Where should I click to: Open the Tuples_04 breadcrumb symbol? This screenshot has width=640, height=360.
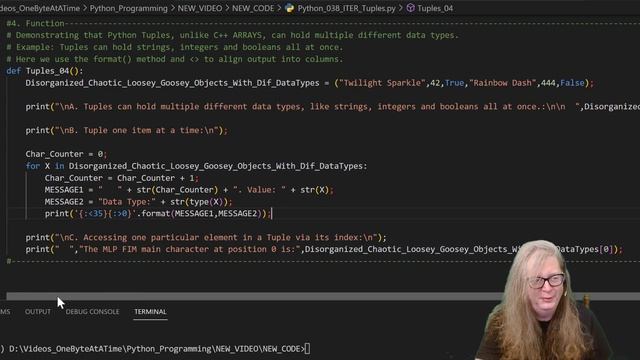click(x=435, y=8)
